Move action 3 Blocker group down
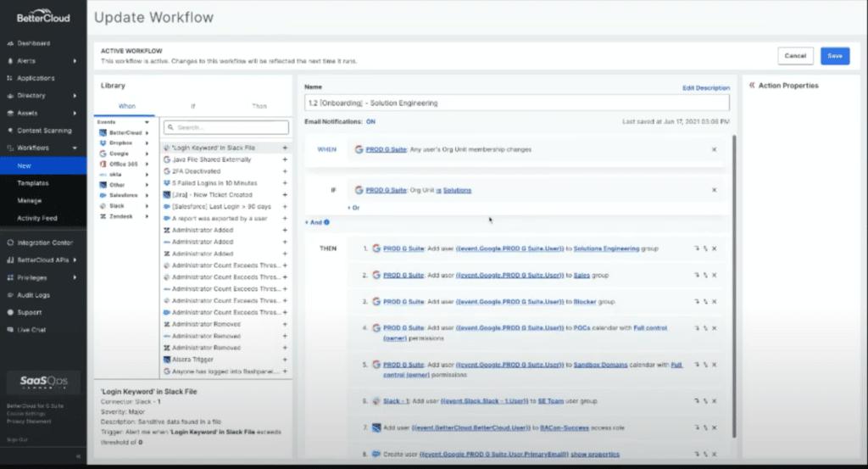868x469 pixels. pyautogui.click(x=697, y=302)
